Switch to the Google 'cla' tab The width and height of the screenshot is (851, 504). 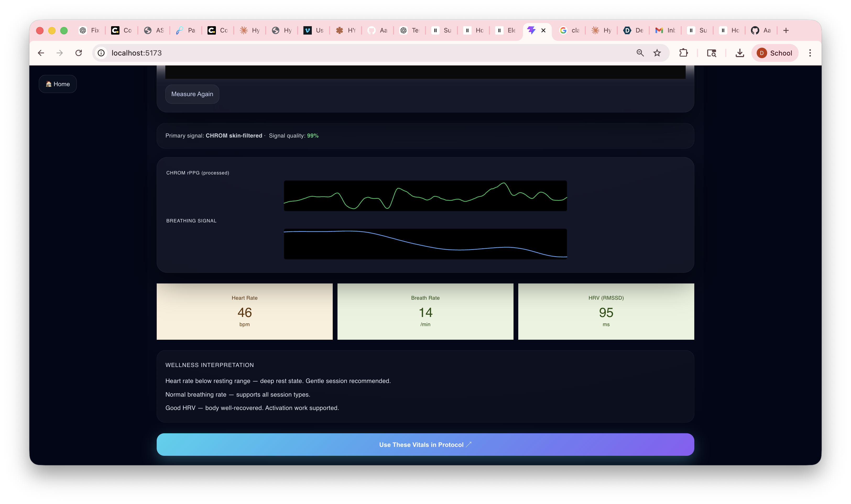pos(570,31)
